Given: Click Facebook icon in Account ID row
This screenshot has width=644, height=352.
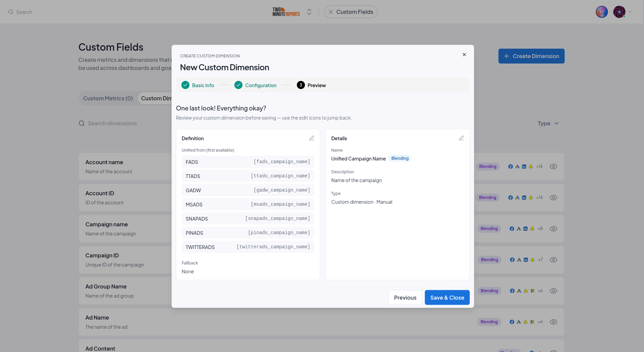Looking at the screenshot, I should (511, 198).
